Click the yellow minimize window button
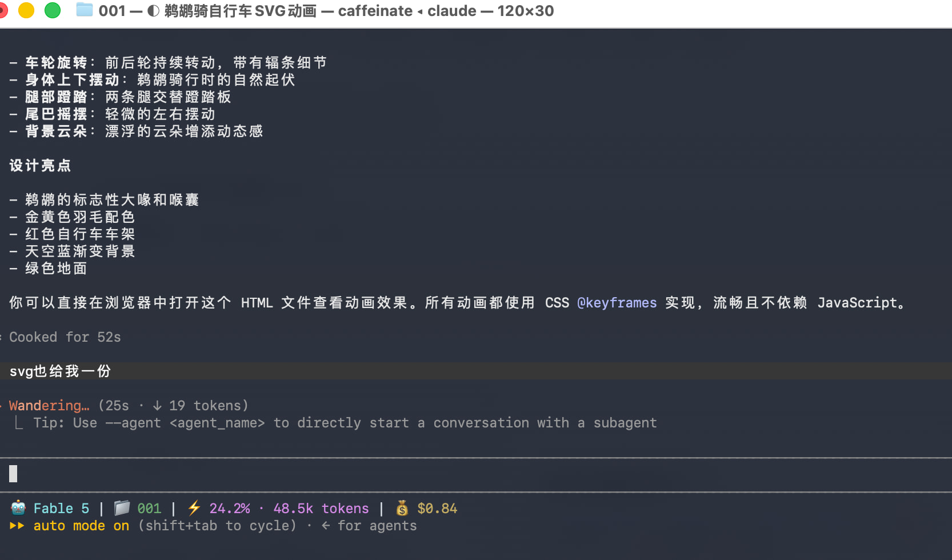The image size is (952, 560). (26, 10)
